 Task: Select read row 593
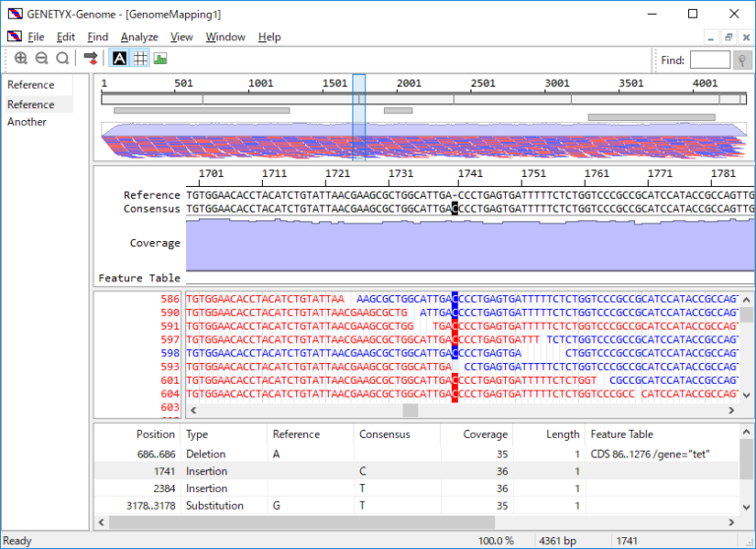pos(170,366)
